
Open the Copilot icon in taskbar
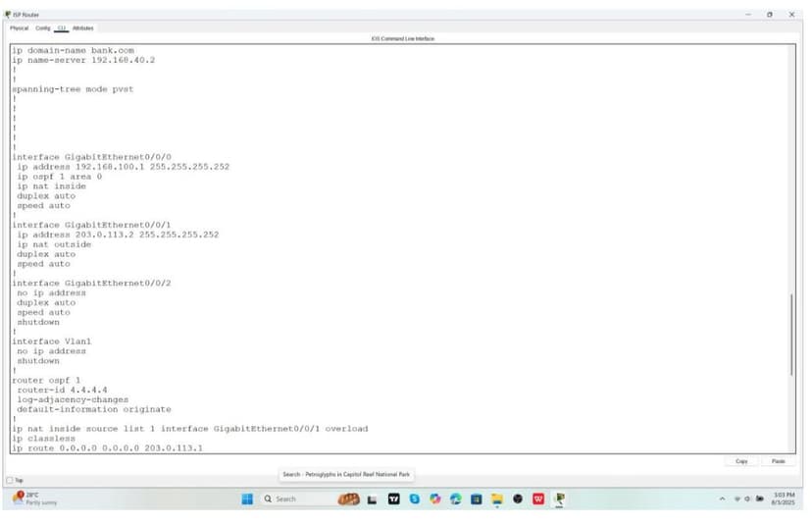pos(435,498)
